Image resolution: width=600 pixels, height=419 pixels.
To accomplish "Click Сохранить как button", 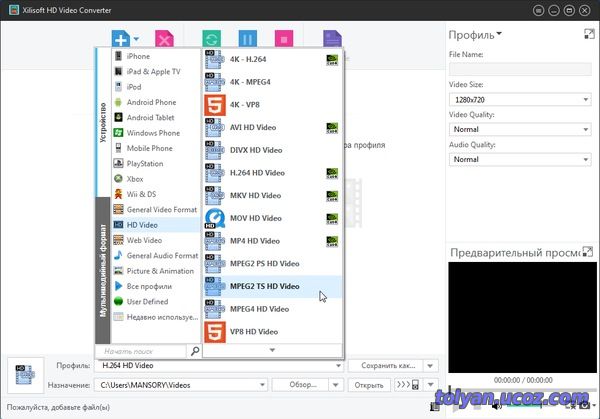I will click(386, 366).
